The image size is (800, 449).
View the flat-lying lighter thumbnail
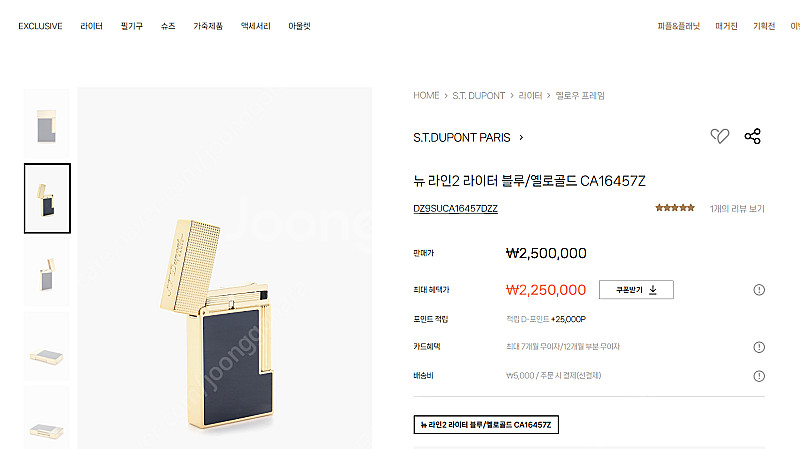[46, 347]
